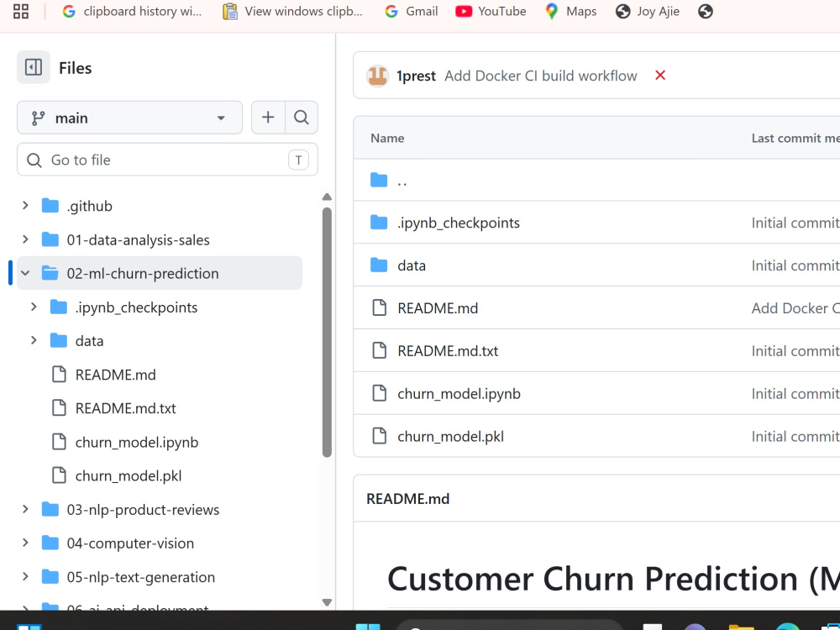Viewport: 840px width, 630px height.
Task: Open View windows clipboard bookmark
Action: tap(293, 11)
